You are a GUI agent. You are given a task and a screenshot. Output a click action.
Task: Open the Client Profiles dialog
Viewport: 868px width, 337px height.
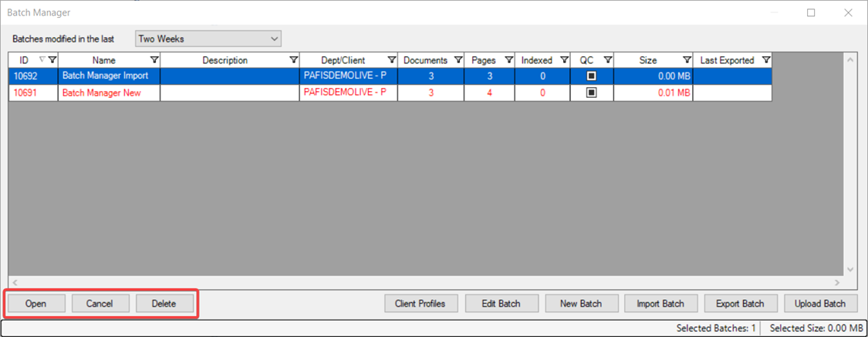click(420, 303)
